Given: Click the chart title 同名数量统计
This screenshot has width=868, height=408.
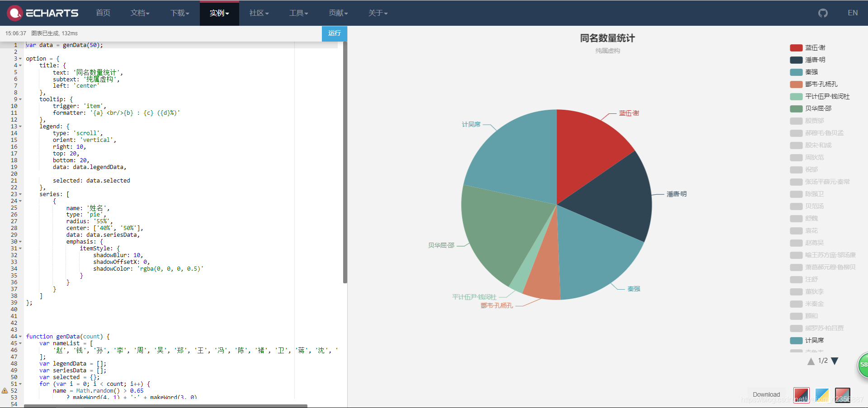Looking at the screenshot, I should click(607, 38).
